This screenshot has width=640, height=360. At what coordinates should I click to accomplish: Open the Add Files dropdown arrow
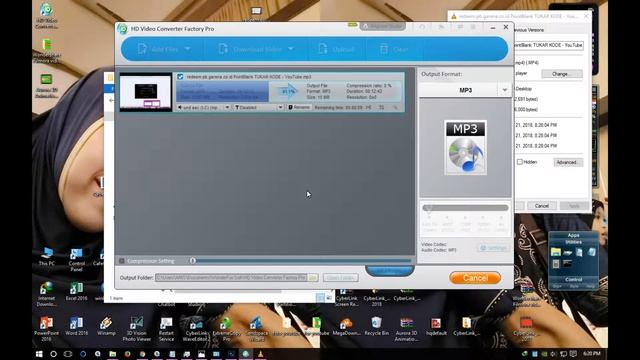187,49
